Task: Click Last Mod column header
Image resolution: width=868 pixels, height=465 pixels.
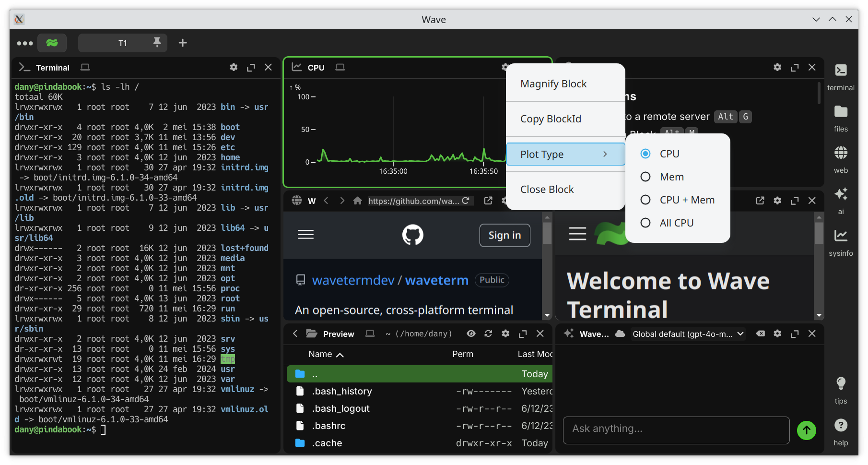Action: tap(535, 354)
